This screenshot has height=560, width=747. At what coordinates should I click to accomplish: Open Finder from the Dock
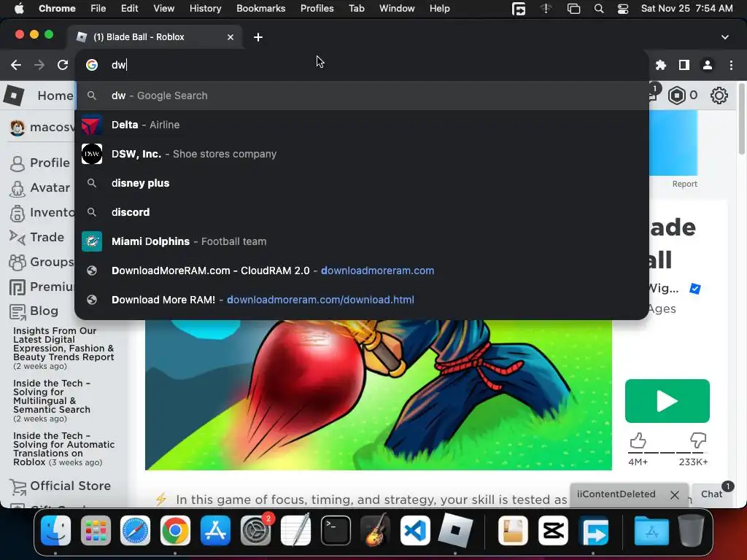pos(55,531)
